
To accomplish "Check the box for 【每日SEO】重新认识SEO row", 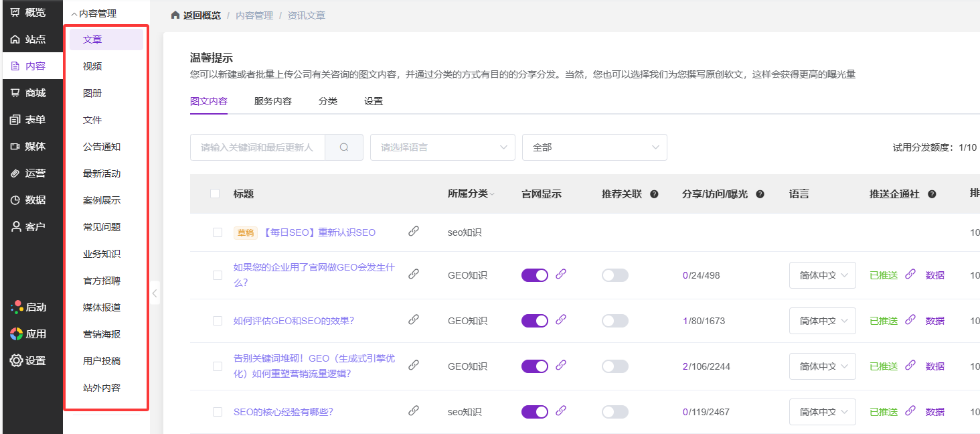I will click(x=218, y=232).
